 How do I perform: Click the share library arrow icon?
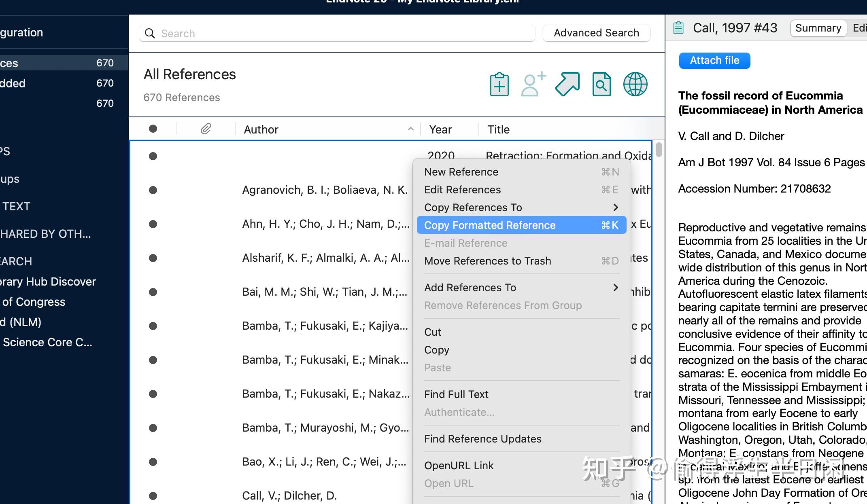[567, 84]
